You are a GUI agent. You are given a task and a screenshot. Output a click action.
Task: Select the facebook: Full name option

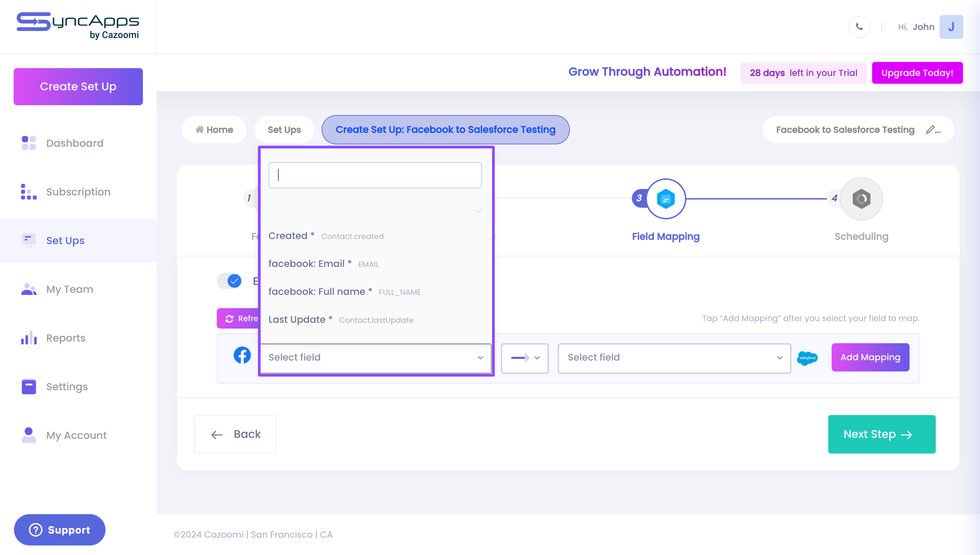(376, 291)
